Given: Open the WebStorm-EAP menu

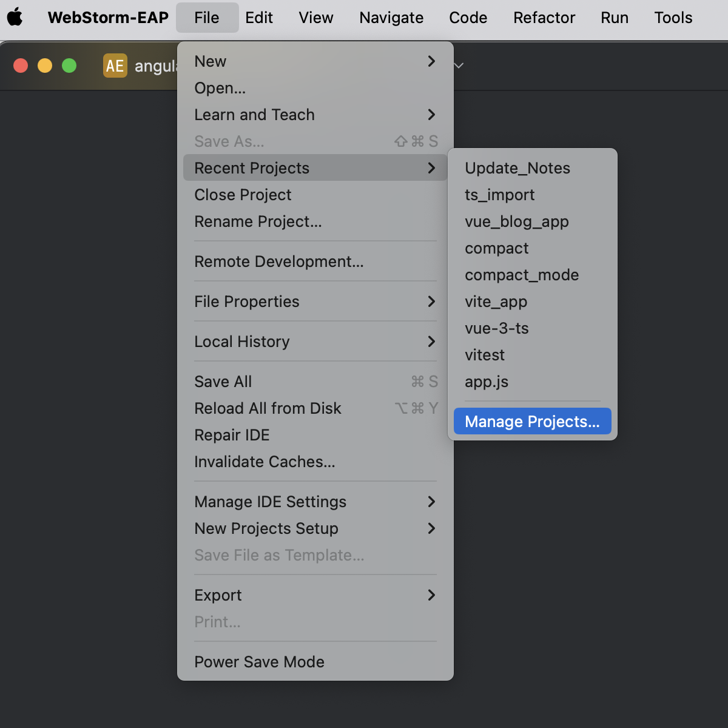Looking at the screenshot, I should coord(107,18).
